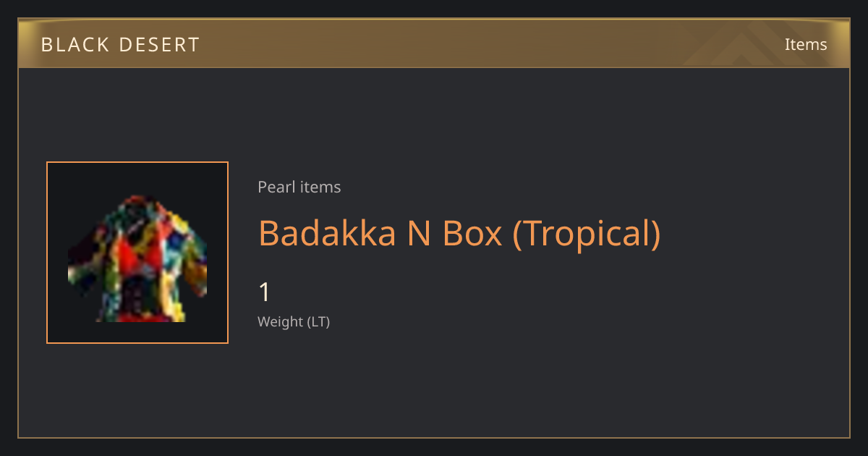Click the Badakka N Box (Tropical) heading
This screenshot has width=868, height=456.
click(x=459, y=233)
